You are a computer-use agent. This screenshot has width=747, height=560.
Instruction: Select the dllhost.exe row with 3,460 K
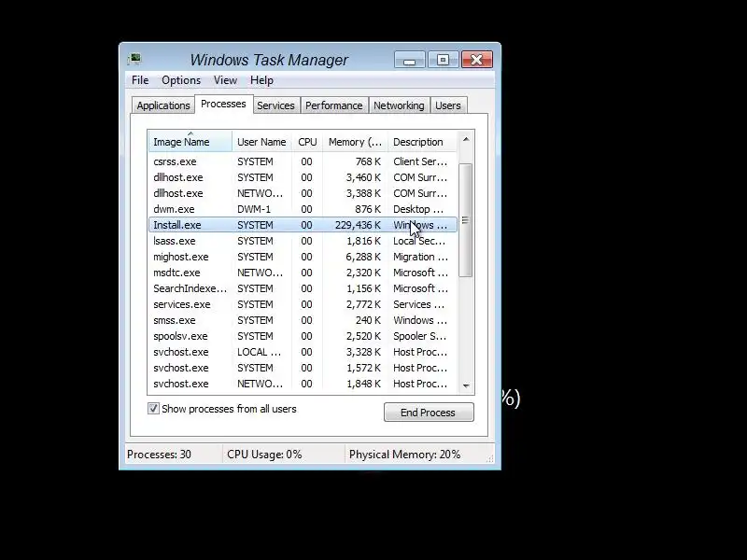click(x=303, y=177)
